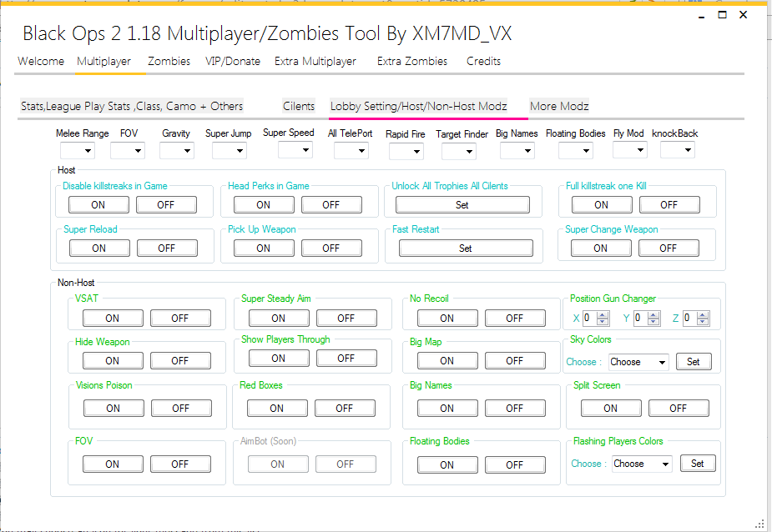Viewport: 772px width, 532px height.
Task: Open the All TelePort dropdown
Action: click(351, 151)
